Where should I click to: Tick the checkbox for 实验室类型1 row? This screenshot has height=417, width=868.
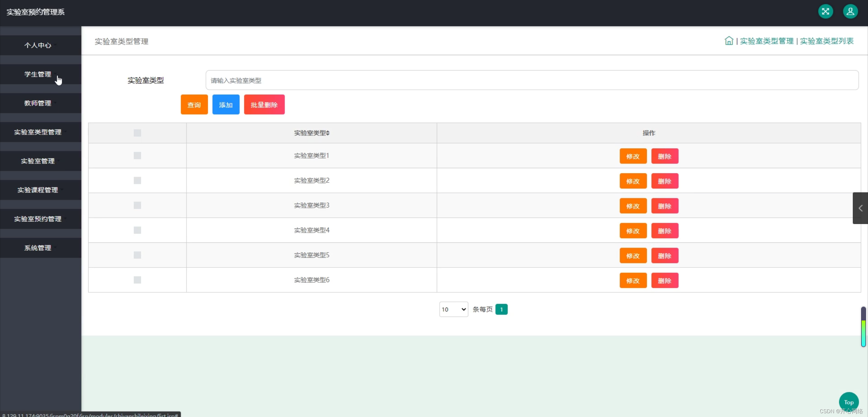click(x=137, y=156)
